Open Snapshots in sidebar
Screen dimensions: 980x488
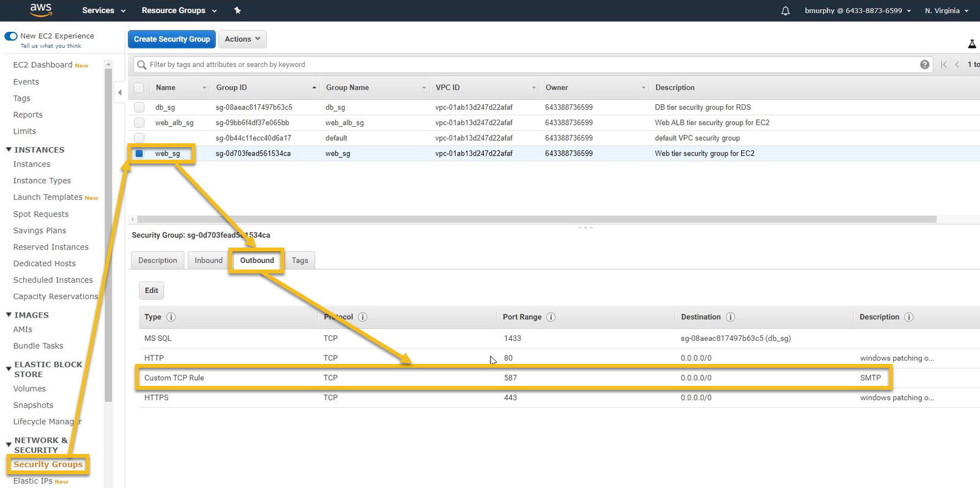(33, 405)
